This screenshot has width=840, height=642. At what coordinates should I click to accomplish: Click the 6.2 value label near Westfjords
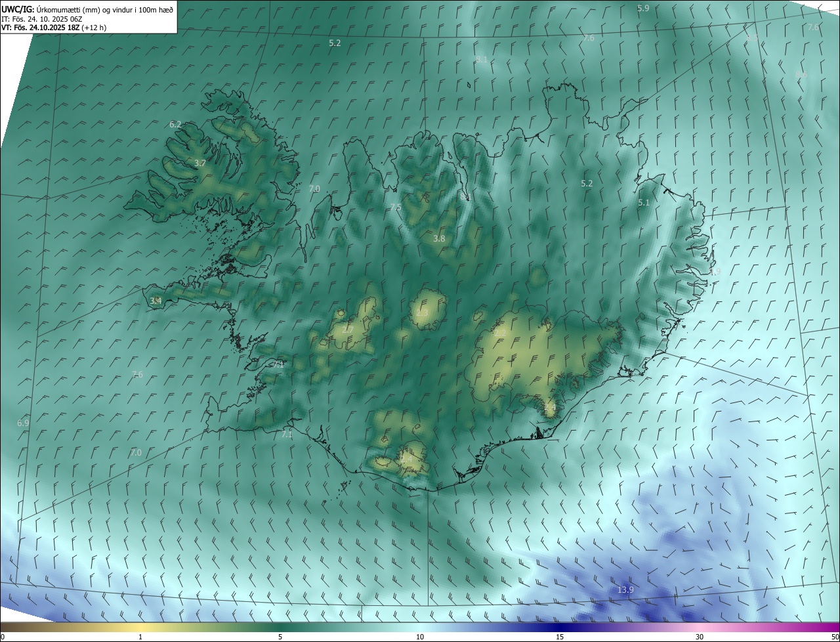(x=175, y=124)
